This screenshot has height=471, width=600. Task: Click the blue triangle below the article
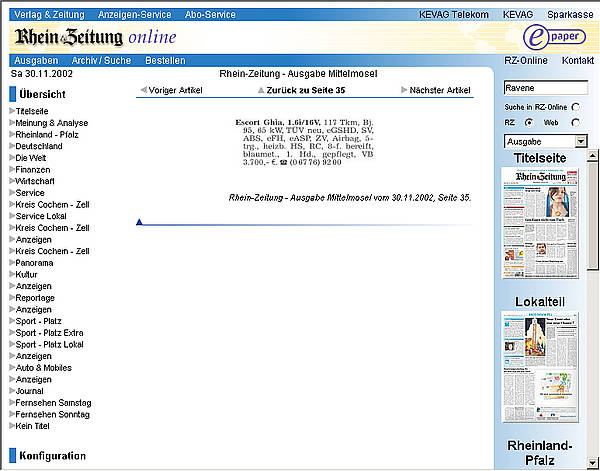[x=139, y=222]
